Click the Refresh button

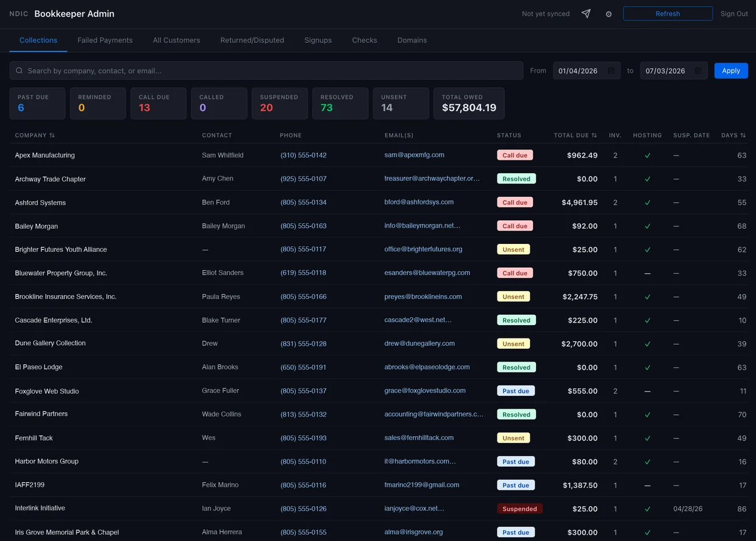point(668,13)
